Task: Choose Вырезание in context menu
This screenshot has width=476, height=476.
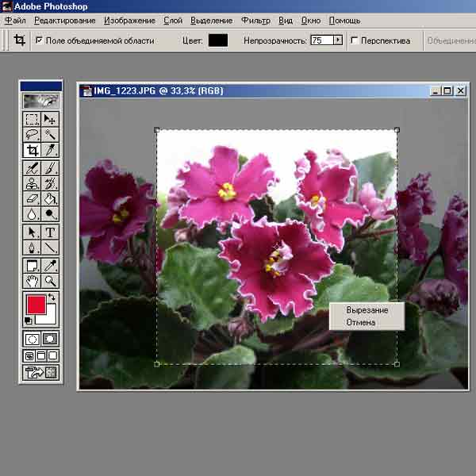Action: coord(367,310)
